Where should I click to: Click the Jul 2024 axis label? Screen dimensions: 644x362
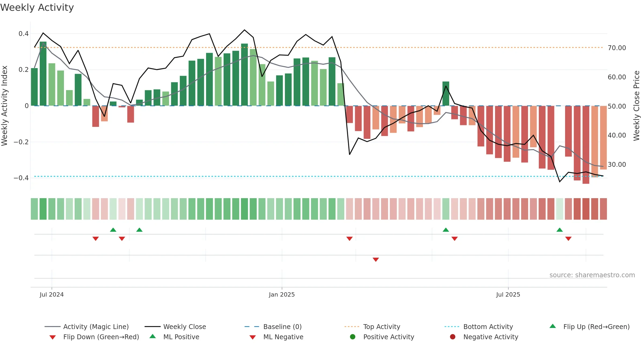52,294
